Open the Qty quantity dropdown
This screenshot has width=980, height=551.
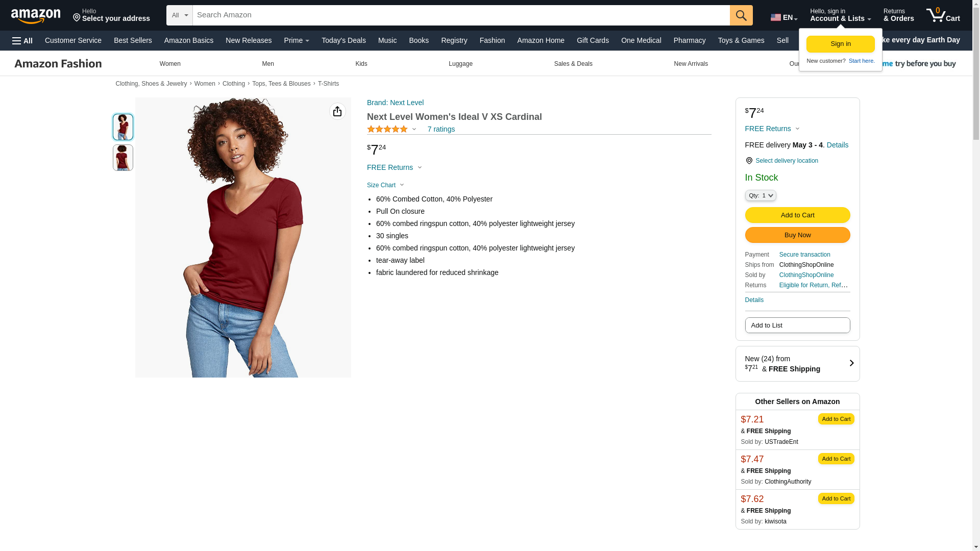(761, 195)
